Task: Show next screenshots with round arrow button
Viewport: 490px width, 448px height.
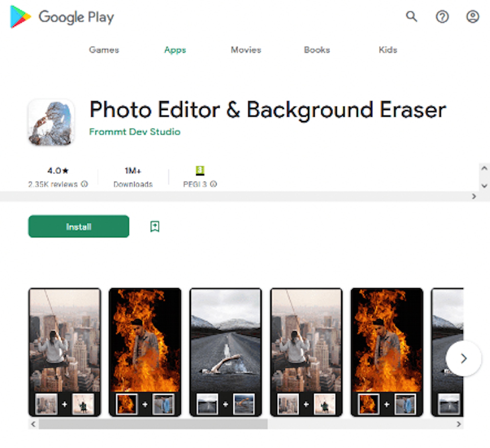Action: point(463,358)
